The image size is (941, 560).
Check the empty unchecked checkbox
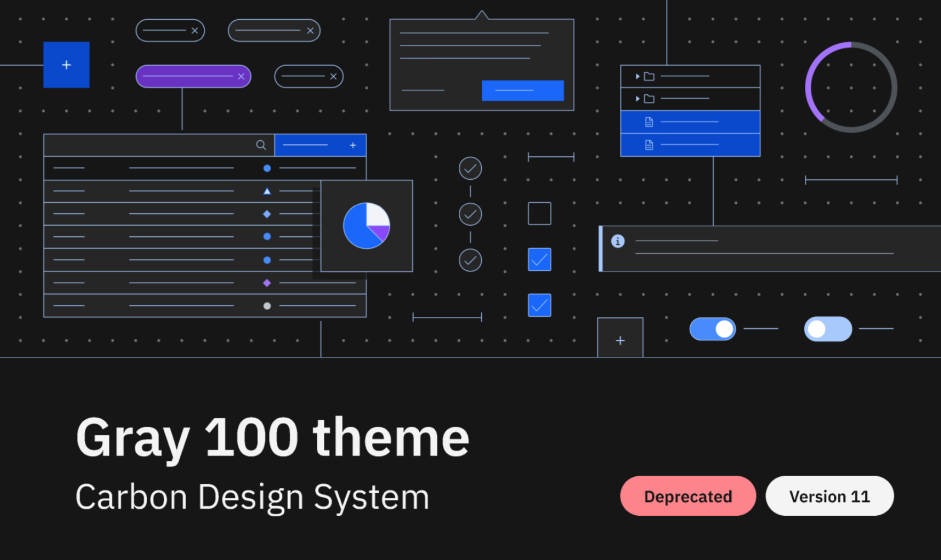(x=539, y=213)
